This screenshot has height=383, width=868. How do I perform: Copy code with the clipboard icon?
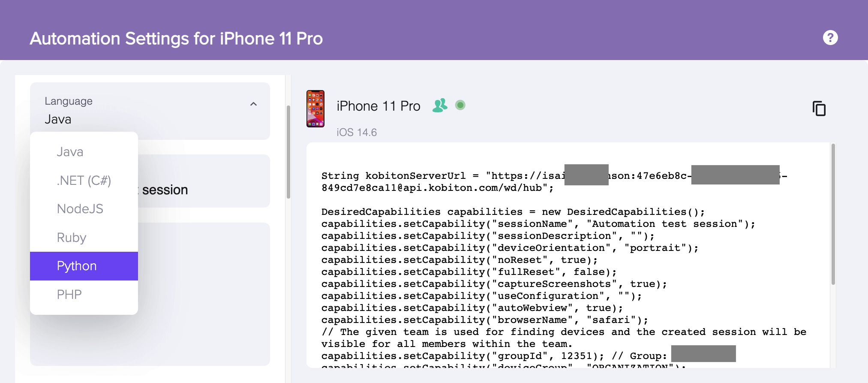pyautogui.click(x=819, y=109)
